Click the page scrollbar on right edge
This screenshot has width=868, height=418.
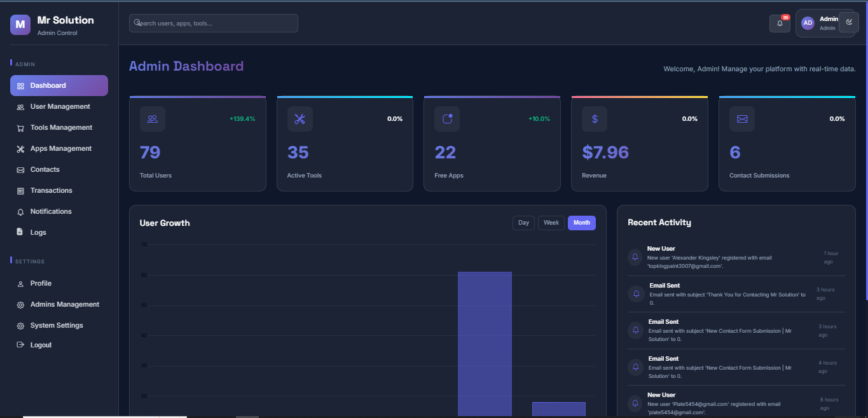(x=865, y=150)
